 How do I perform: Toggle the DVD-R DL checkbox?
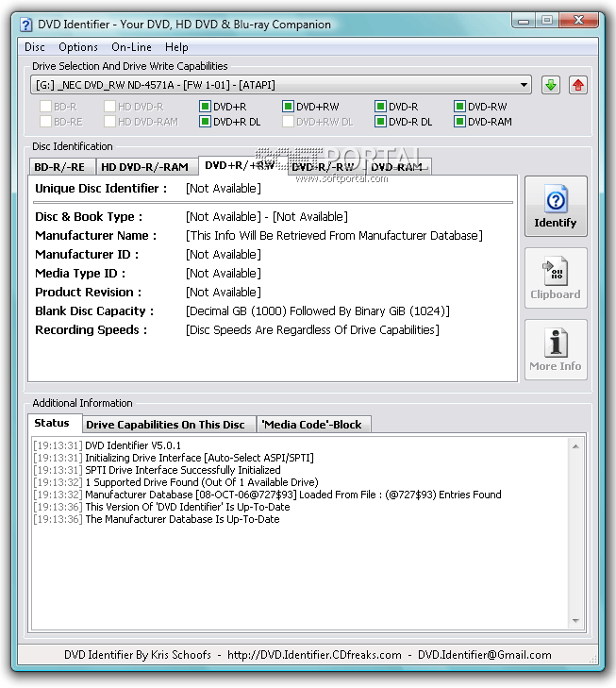(x=380, y=122)
